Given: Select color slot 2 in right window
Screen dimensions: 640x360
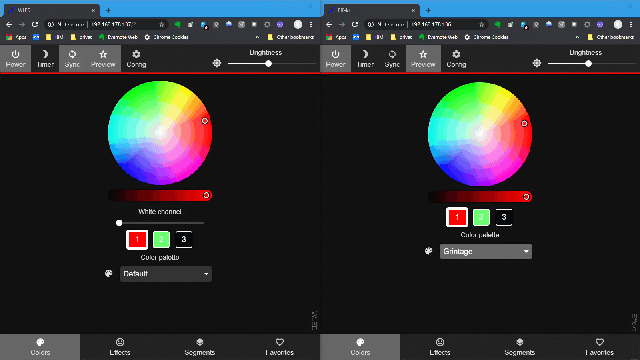Looking at the screenshot, I should [481, 217].
